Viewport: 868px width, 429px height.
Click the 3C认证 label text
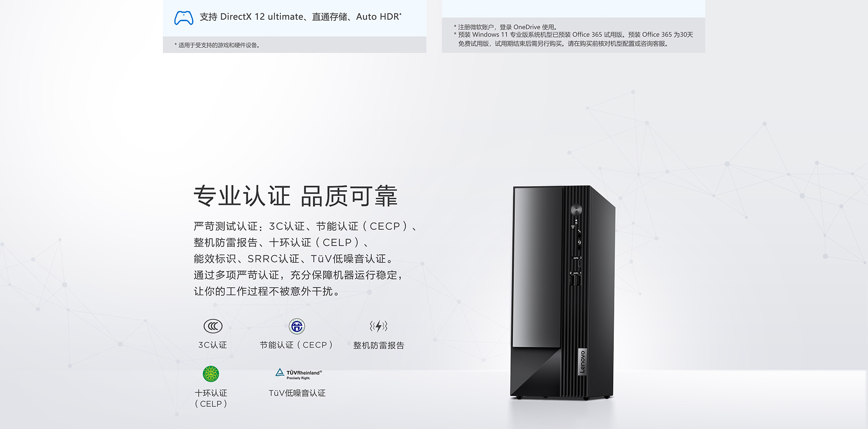coord(212,345)
